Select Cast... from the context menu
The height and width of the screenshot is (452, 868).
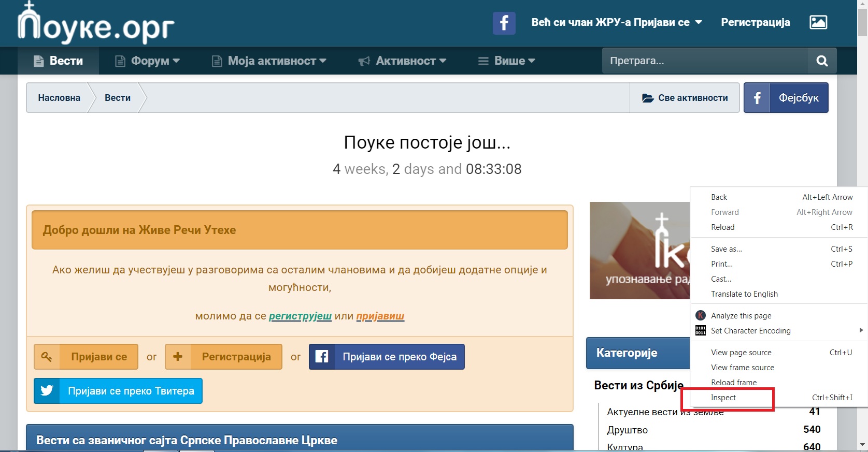click(x=779, y=279)
